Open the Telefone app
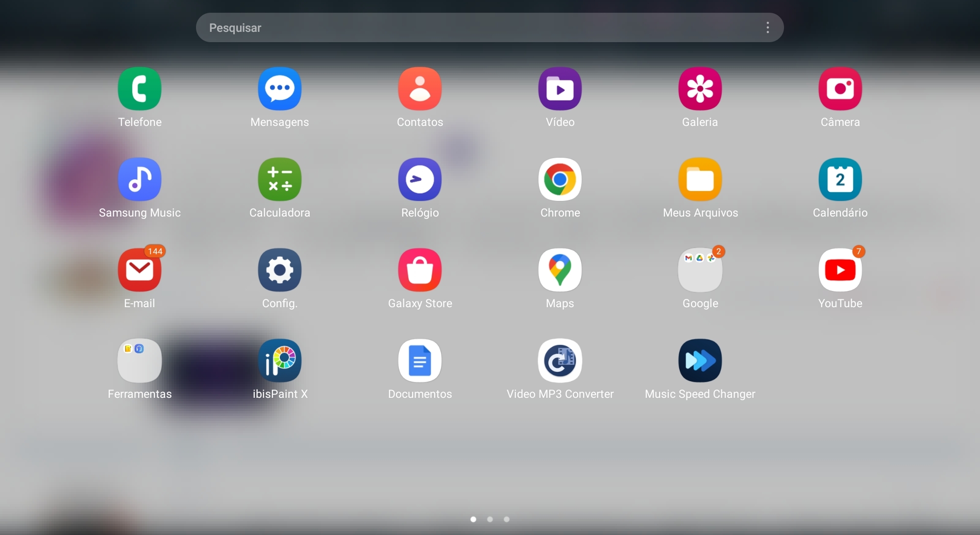The width and height of the screenshot is (980, 535). 140,89
